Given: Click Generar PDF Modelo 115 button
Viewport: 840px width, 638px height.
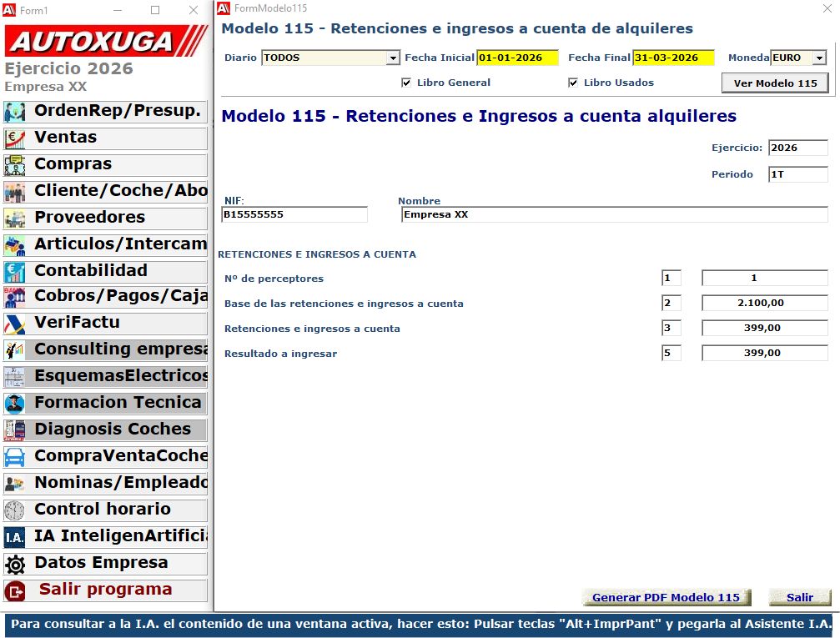Looking at the screenshot, I should pyautogui.click(x=666, y=598).
